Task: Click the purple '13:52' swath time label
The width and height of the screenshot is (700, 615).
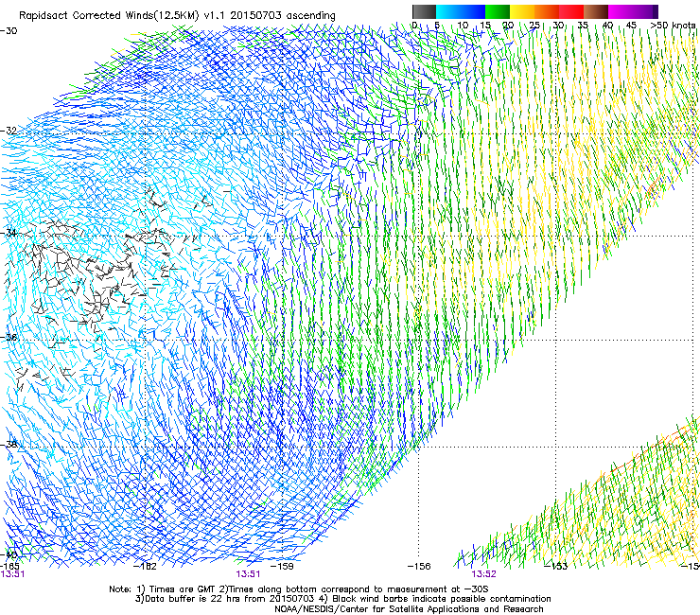Action: (484, 574)
